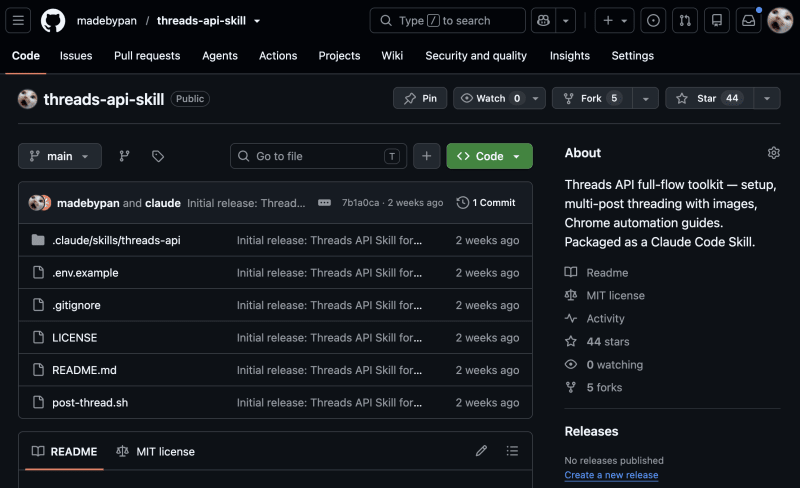
Task: Click the Go to file field
Action: pyautogui.click(x=318, y=156)
